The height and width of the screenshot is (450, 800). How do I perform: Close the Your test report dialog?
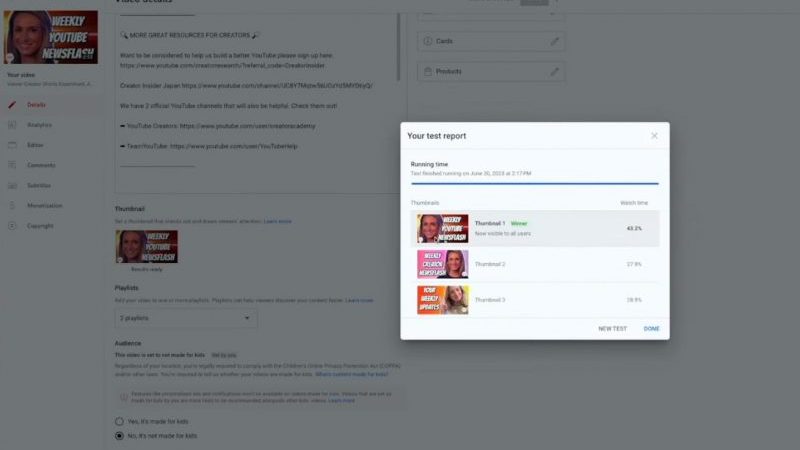click(x=654, y=136)
